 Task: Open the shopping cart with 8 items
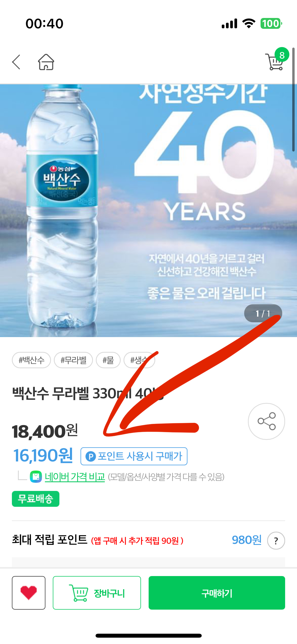pos(276,60)
